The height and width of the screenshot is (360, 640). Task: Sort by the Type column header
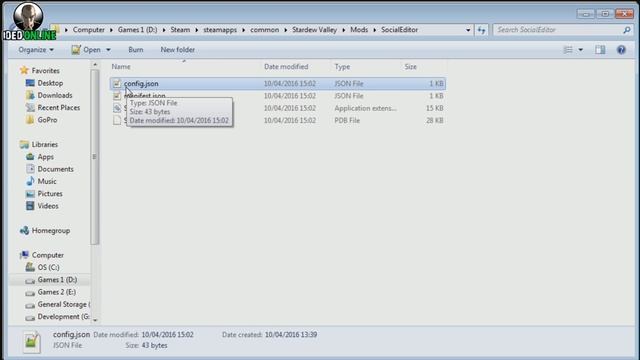coord(342,67)
